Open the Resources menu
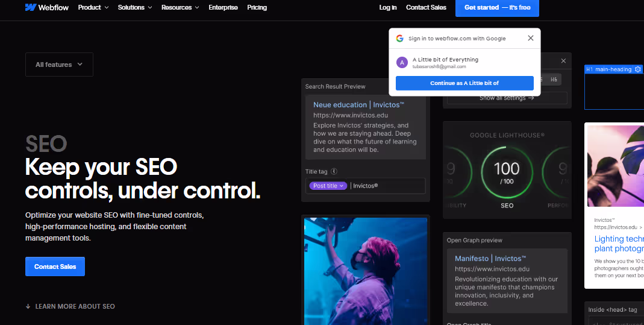644x325 pixels. (x=180, y=7)
